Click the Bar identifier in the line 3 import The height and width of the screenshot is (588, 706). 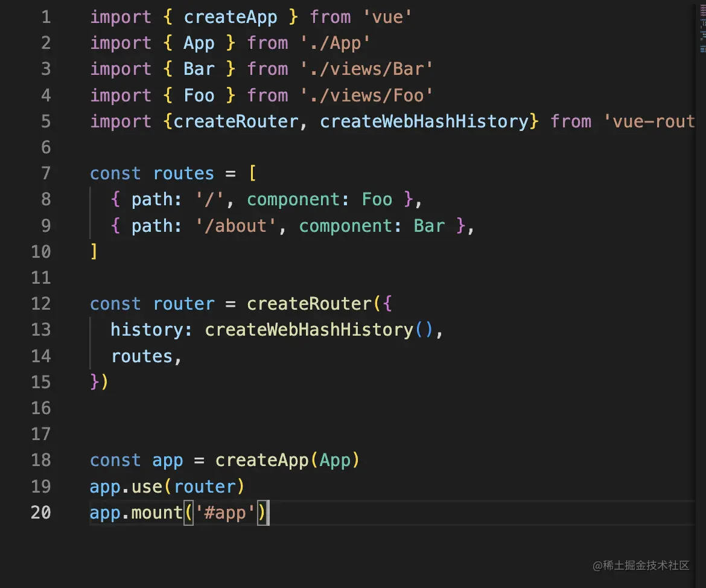[x=199, y=69]
